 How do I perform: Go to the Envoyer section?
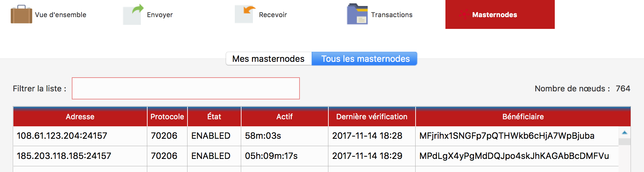(160, 15)
